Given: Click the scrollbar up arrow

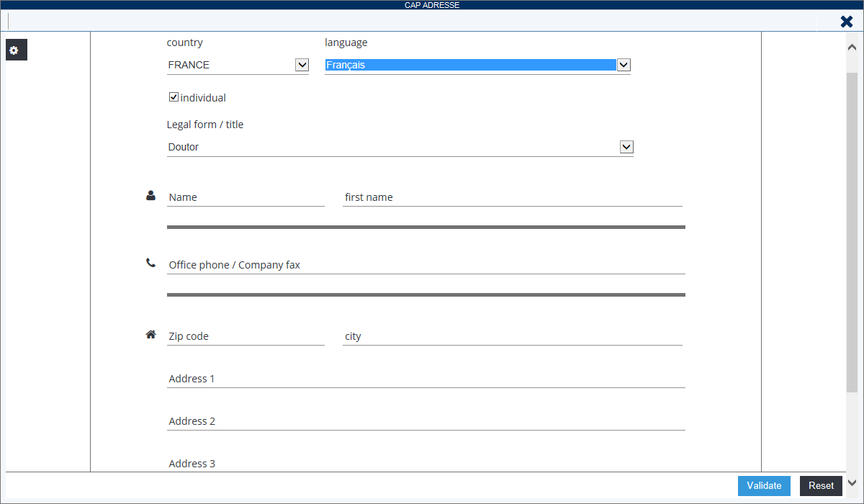Looking at the screenshot, I should (852, 47).
